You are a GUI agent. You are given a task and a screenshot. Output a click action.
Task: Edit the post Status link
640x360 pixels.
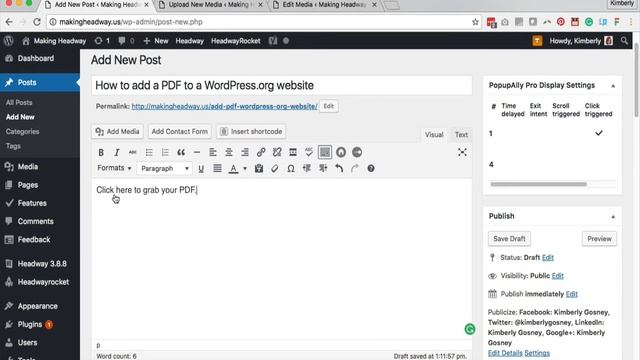click(x=548, y=258)
